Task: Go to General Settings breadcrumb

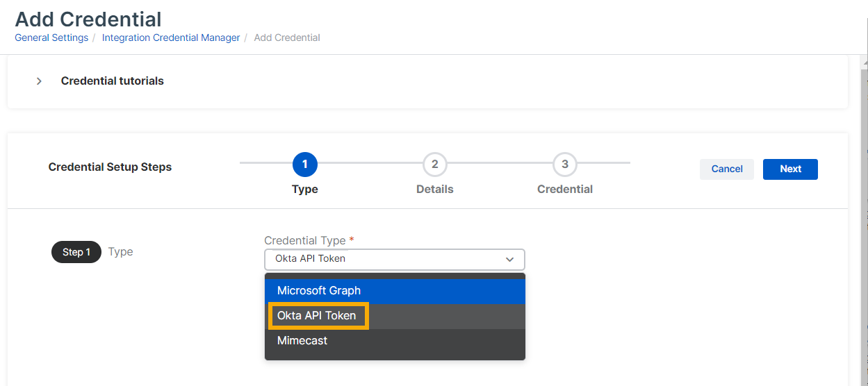Action: pyautogui.click(x=51, y=37)
